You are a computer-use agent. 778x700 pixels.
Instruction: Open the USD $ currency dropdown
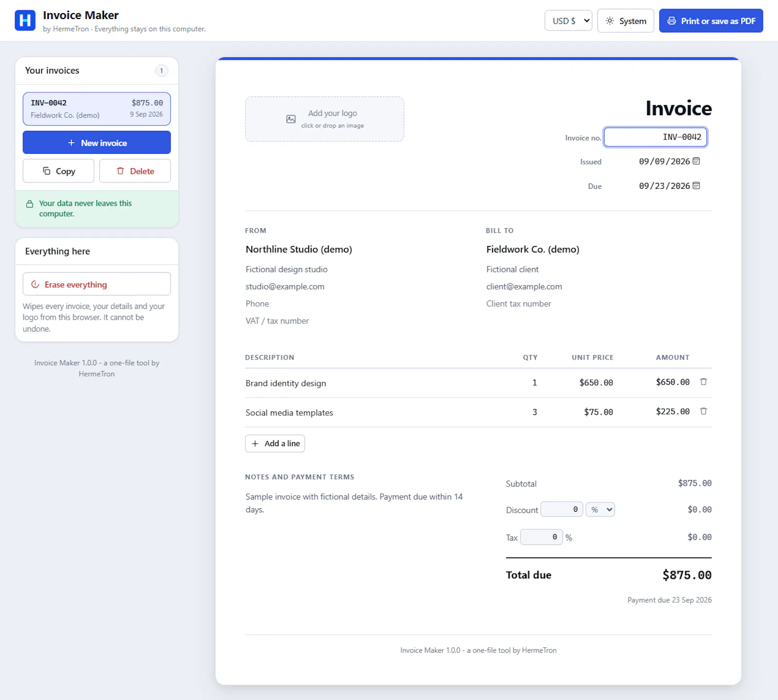click(568, 21)
